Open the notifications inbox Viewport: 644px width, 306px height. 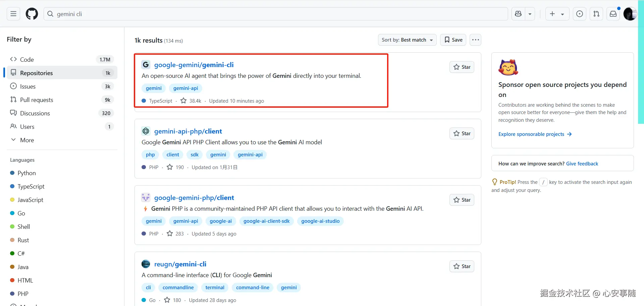click(613, 14)
